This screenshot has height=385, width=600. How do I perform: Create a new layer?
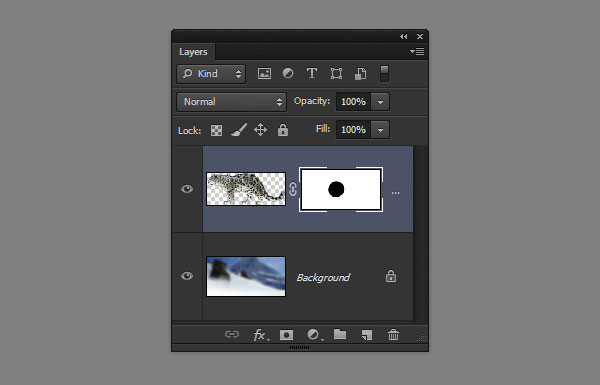click(367, 335)
